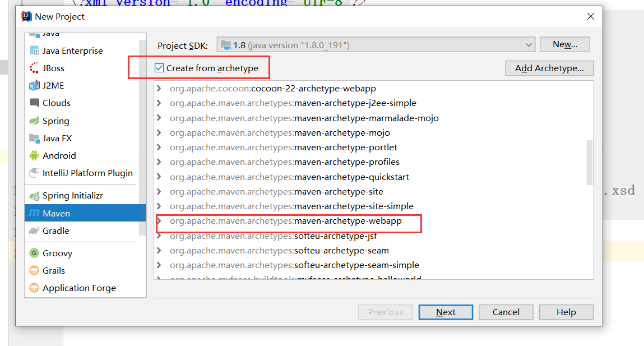644x346 pixels.
Task: Choose Maven in the project list
Action: pos(85,213)
